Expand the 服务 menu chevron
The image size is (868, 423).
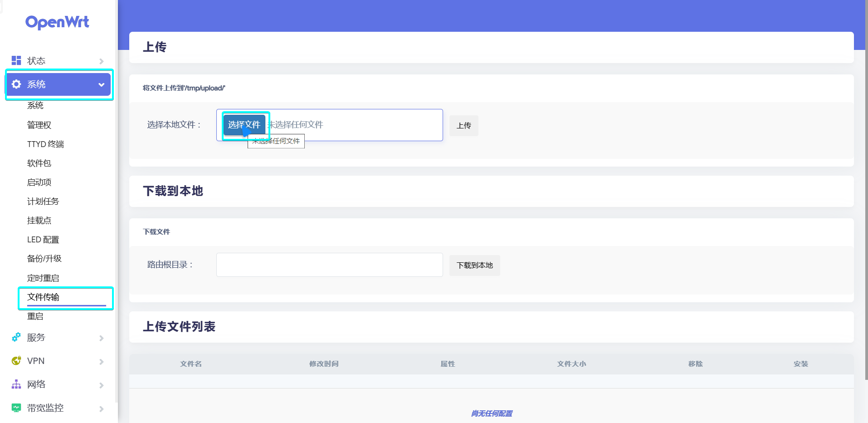coord(102,338)
